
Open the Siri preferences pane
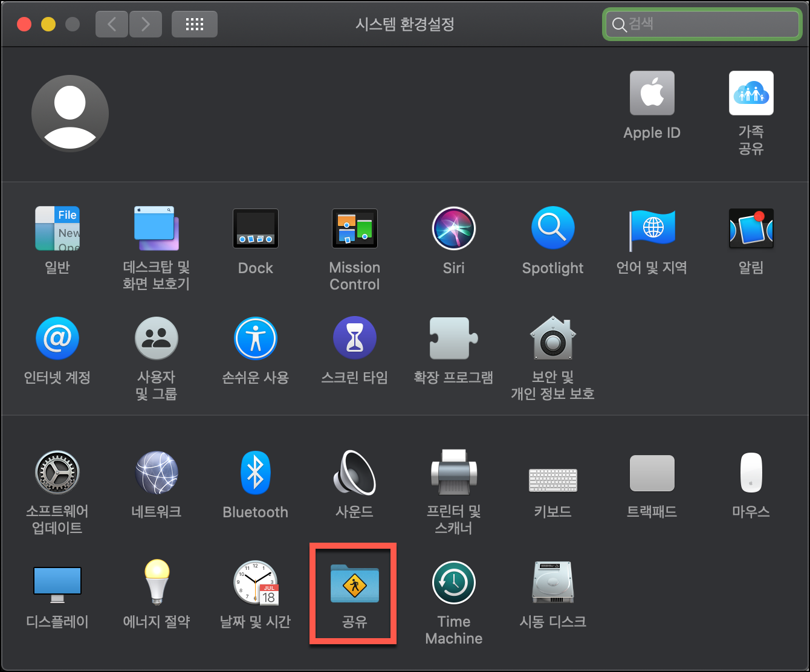[454, 228]
